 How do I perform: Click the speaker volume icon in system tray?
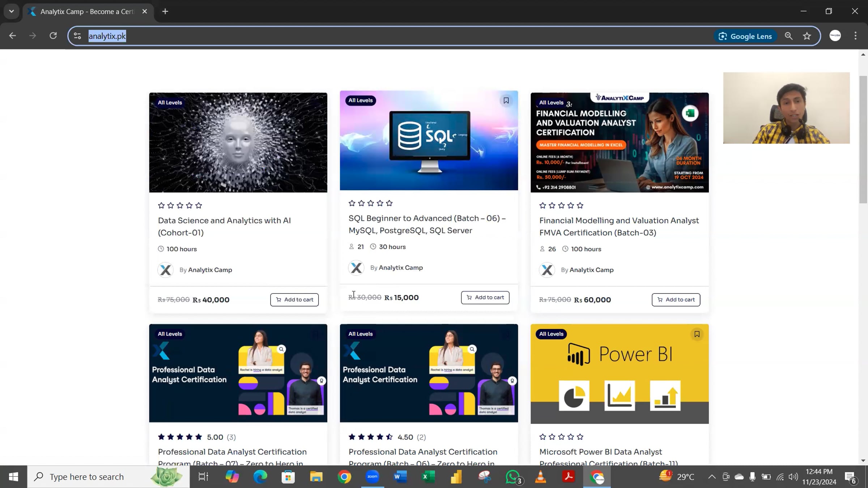(x=793, y=476)
